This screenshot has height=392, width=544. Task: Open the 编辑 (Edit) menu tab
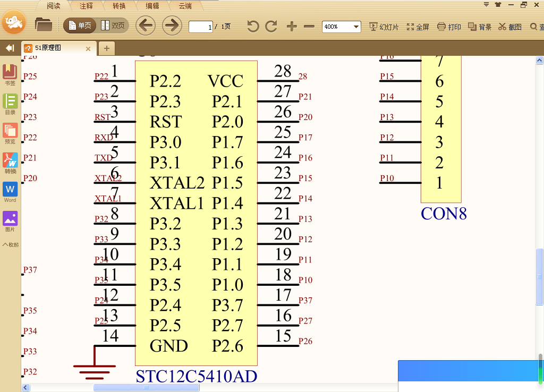152,6
